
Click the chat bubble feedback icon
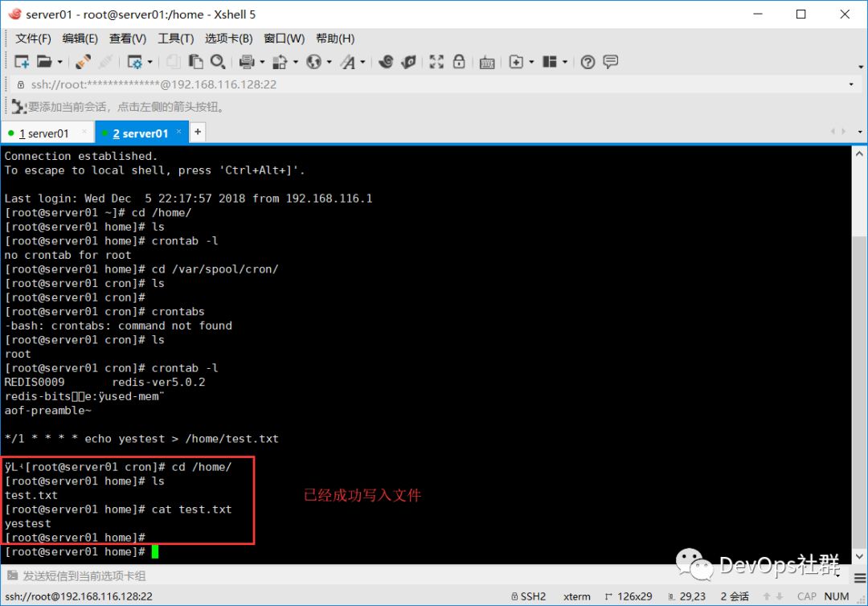[611, 62]
